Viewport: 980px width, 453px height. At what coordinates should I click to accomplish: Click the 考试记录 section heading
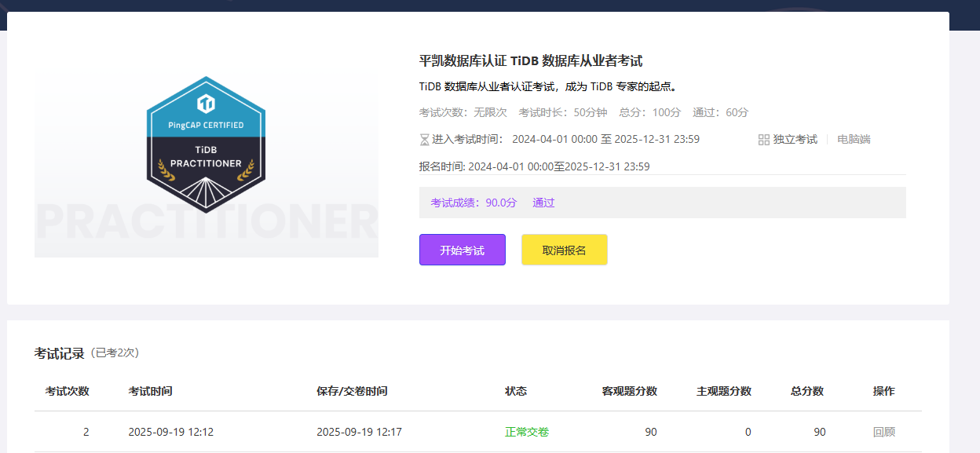59,353
